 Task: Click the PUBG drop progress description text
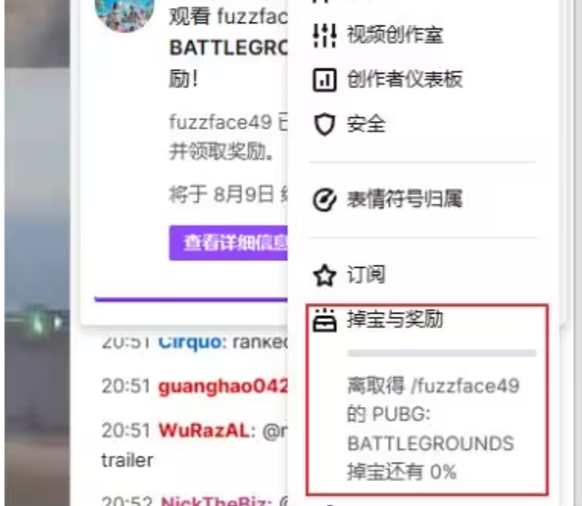click(433, 429)
